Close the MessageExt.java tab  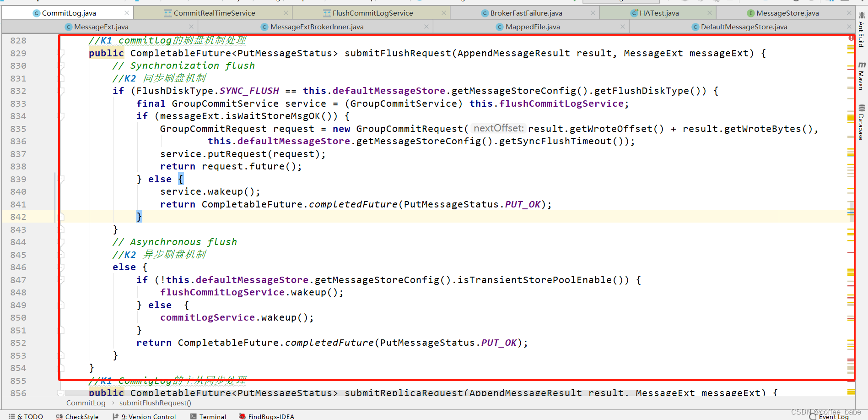click(x=191, y=27)
